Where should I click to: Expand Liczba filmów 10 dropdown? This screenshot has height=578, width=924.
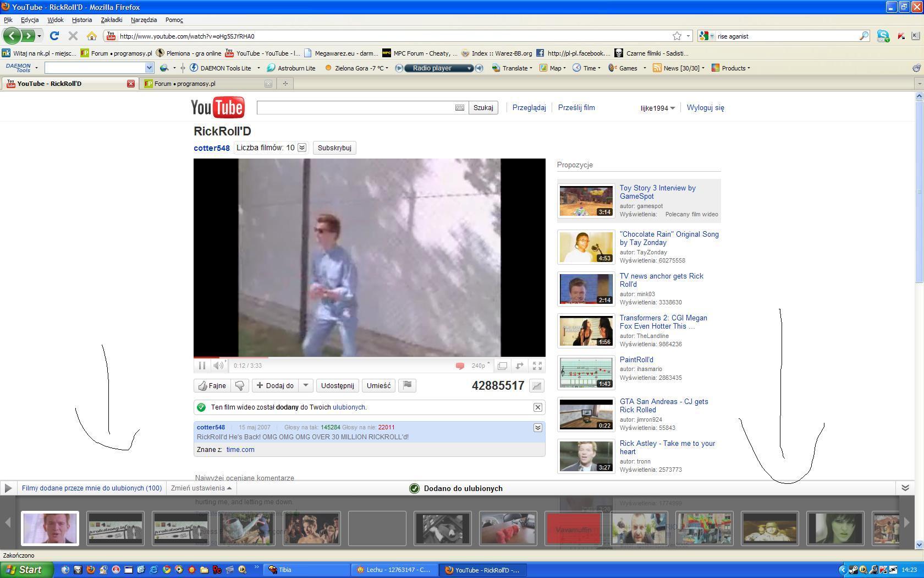pos(302,148)
